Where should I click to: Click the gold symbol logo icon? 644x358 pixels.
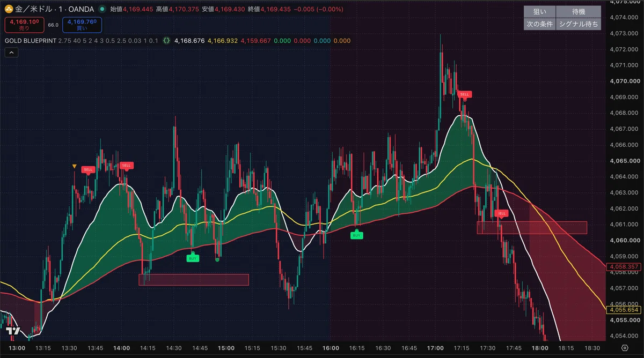click(9, 9)
